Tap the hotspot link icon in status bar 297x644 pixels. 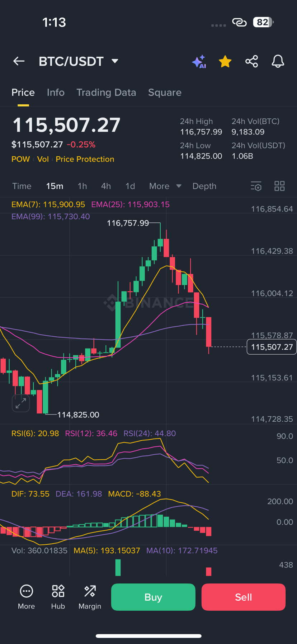[239, 22]
